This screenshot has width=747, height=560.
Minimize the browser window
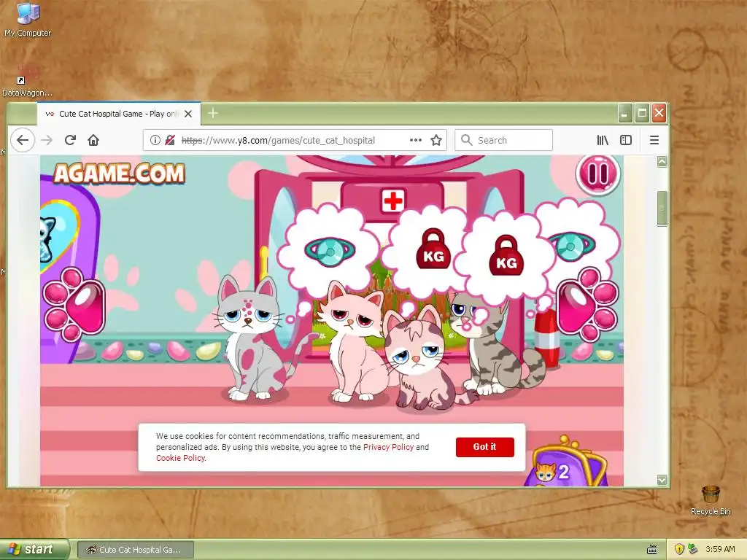tap(625, 113)
